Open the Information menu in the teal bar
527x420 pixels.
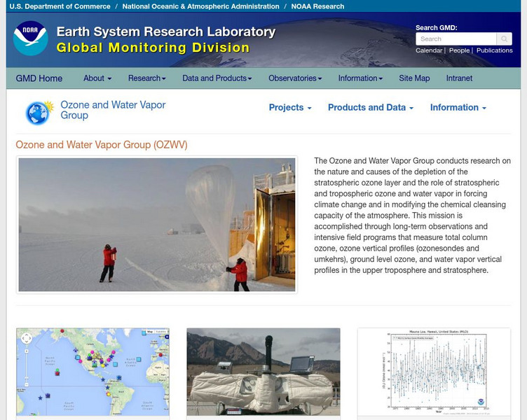point(360,78)
